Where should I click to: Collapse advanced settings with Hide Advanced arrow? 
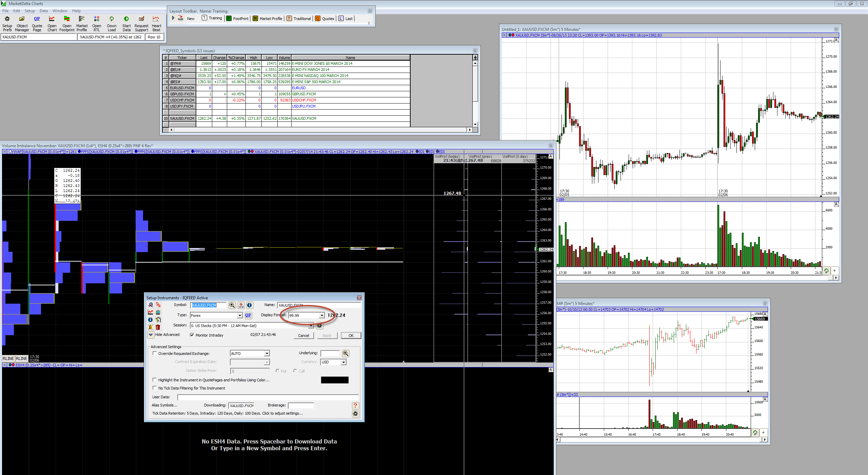click(151, 335)
